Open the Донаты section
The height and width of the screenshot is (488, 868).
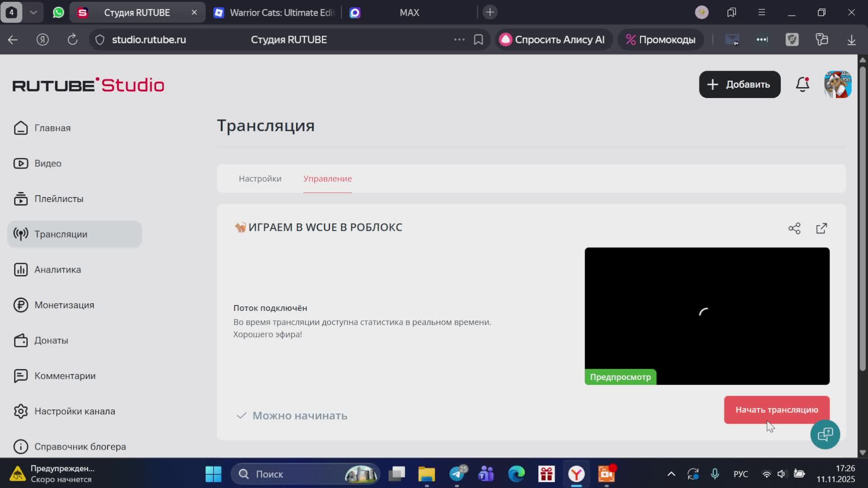(51, 340)
